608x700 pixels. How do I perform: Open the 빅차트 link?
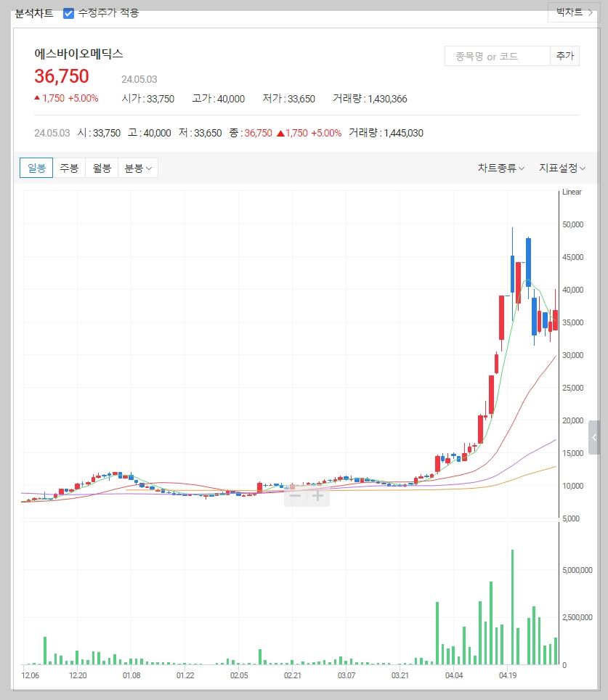point(574,12)
